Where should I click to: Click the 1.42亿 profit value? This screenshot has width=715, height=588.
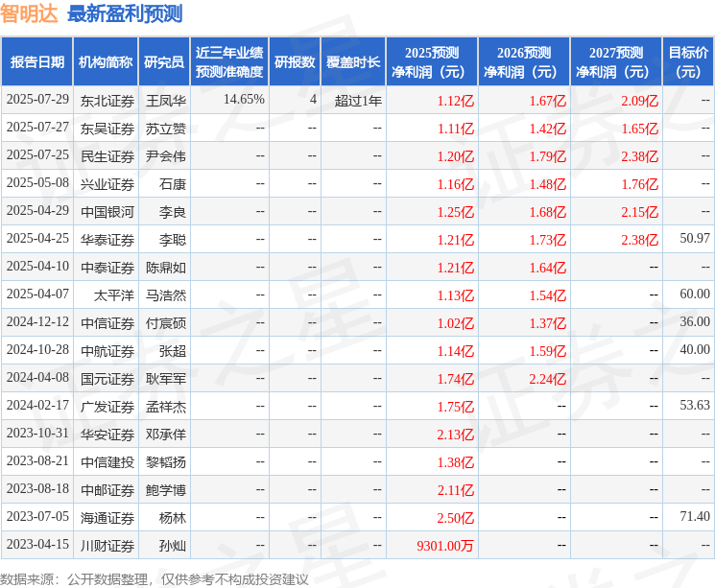pos(548,129)
